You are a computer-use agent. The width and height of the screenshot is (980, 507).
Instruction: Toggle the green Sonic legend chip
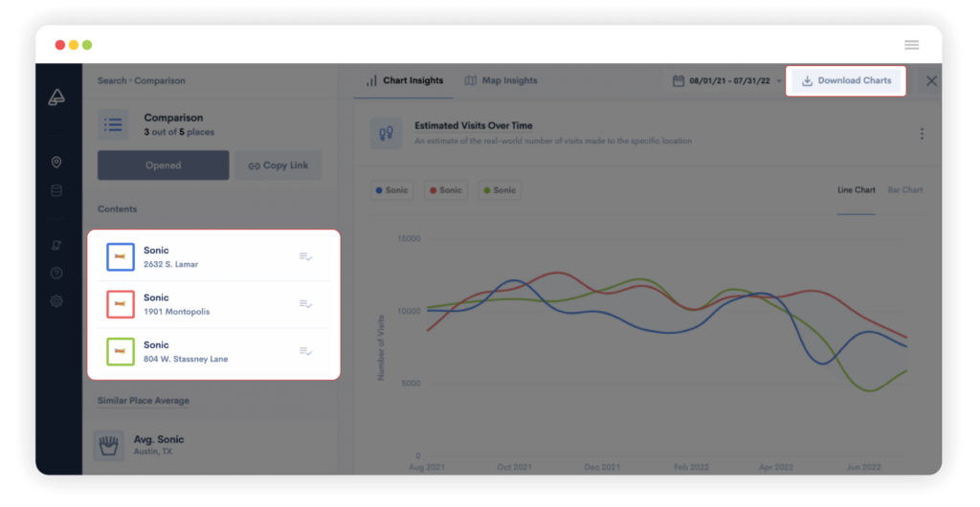500,189
